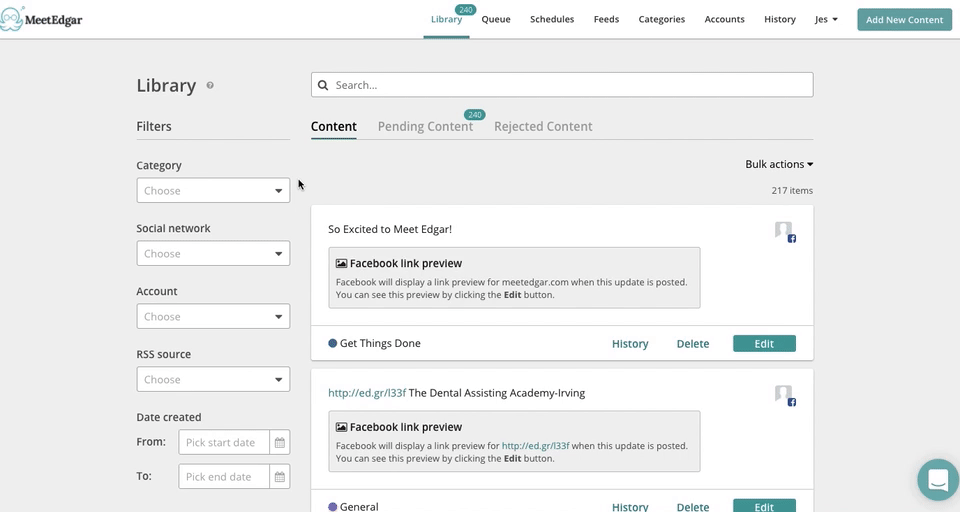The height and width of the screenshot is (512, 960).
Task: Switch to the Rejected Content tab
Action: (x=543, y=127)
